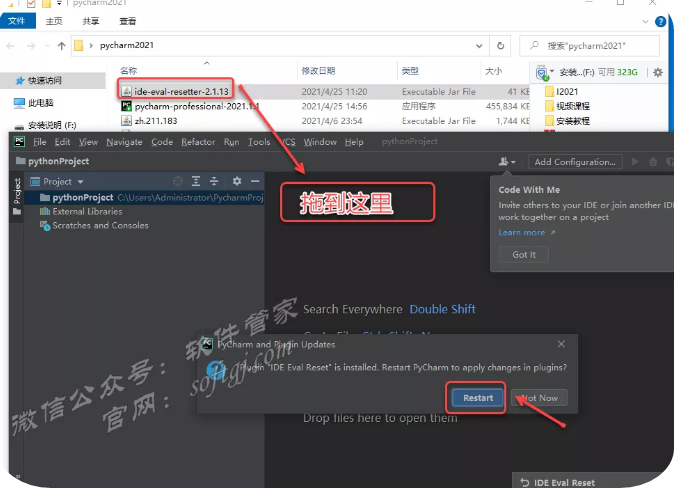Select 快速访问 in Explorer sidebar

coord(45,80)
